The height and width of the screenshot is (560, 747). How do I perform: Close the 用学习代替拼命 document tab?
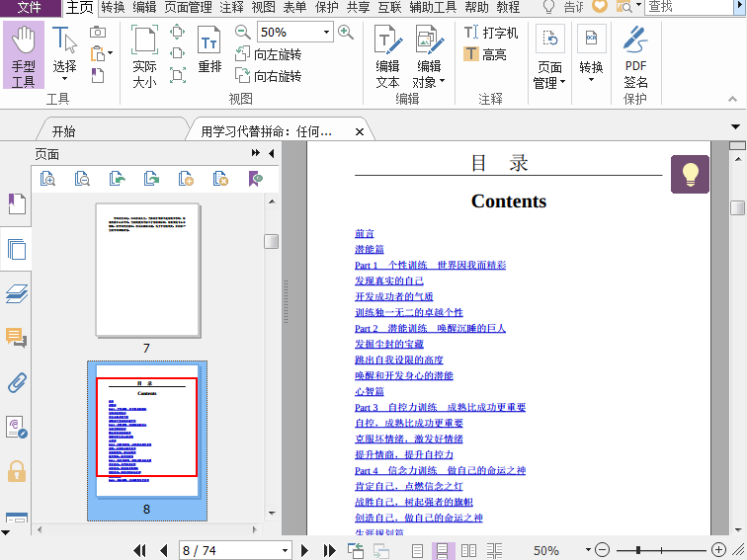click(x=360, y=131)
